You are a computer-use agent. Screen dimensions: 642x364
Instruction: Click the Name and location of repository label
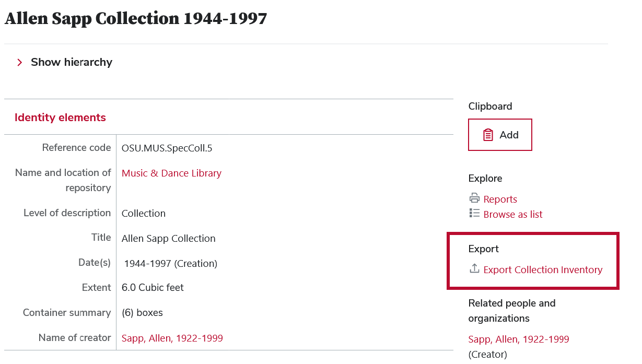click(63, 180)
